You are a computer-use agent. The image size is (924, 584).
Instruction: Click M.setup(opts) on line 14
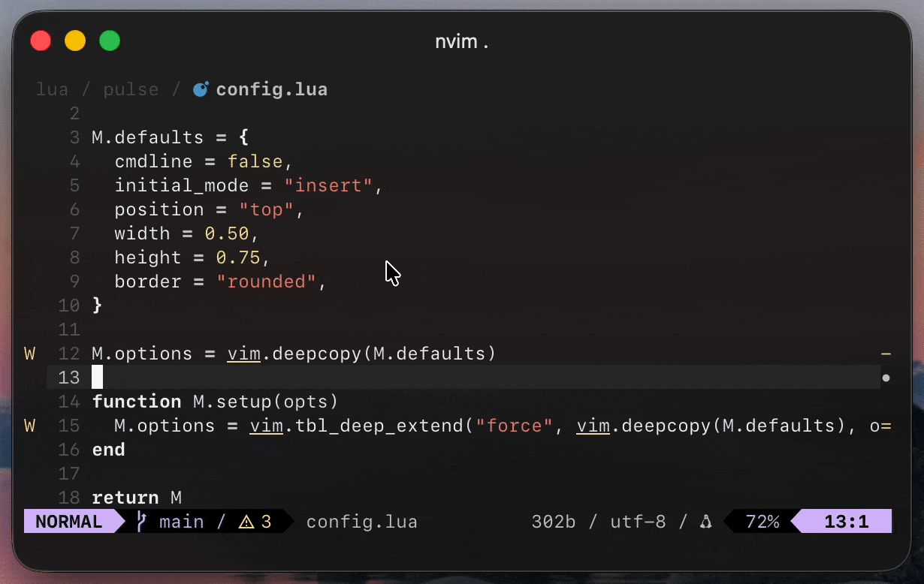(x=267, y=402)
